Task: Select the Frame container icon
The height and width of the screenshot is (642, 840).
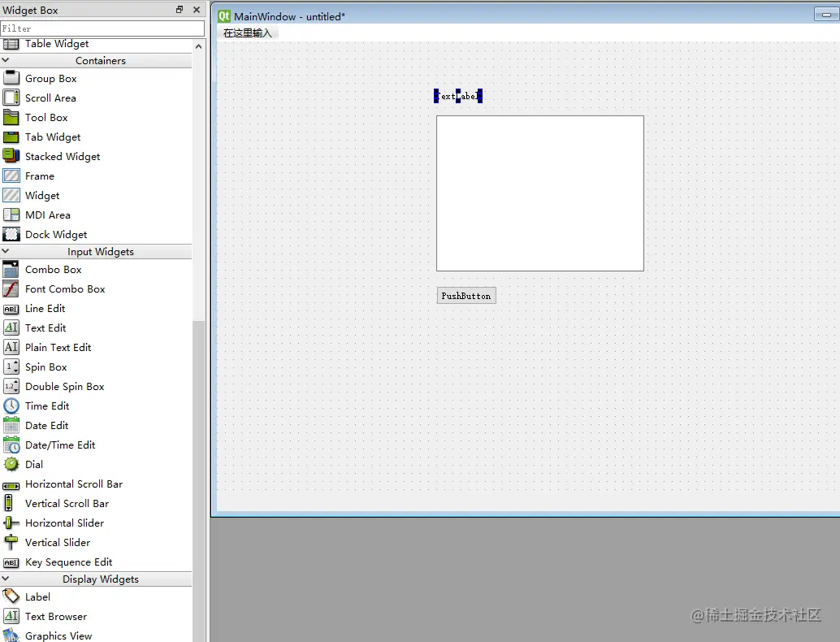Action: click(x=11, y=176)
